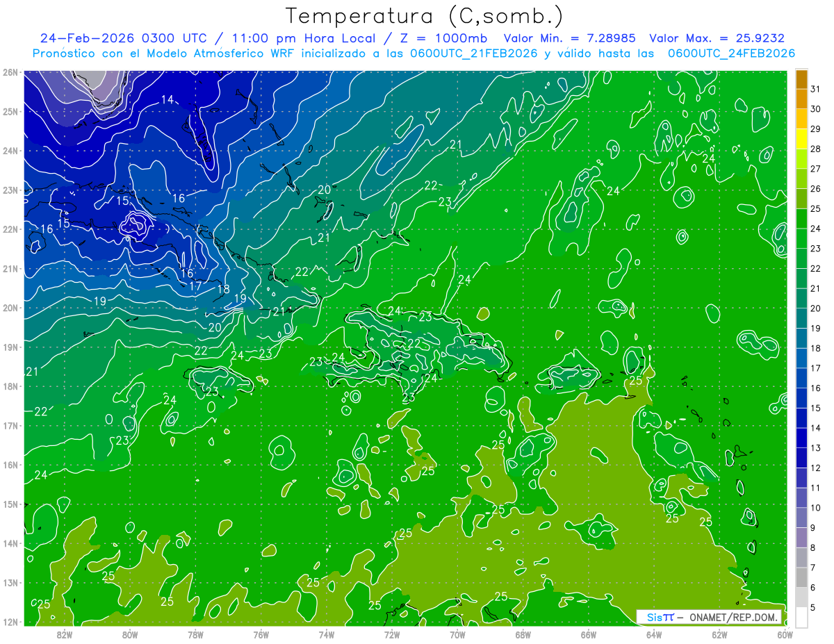Click the 26N latitude axis label
The height and width of the screenshot is (644, 834).
tap(10, 72)
